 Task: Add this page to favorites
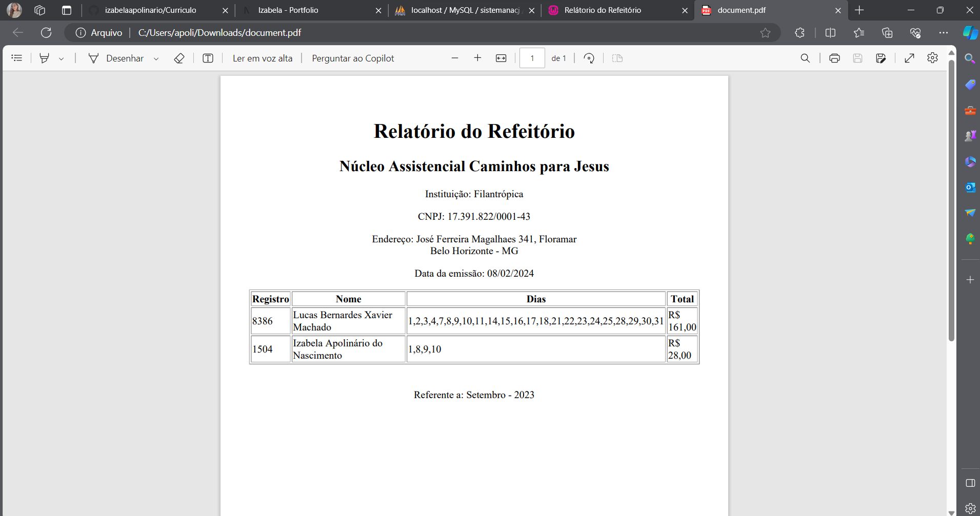pos(765,33)
